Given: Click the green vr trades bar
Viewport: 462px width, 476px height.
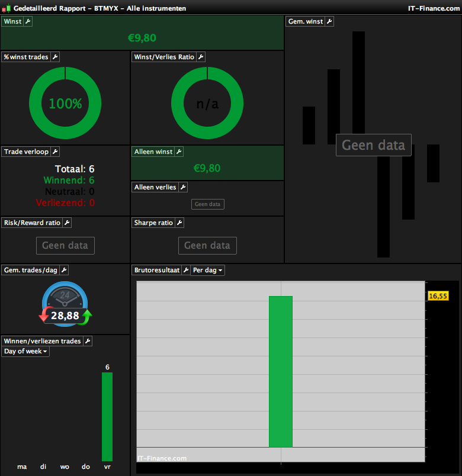Looking at the screenshot, I should (107, 417).
